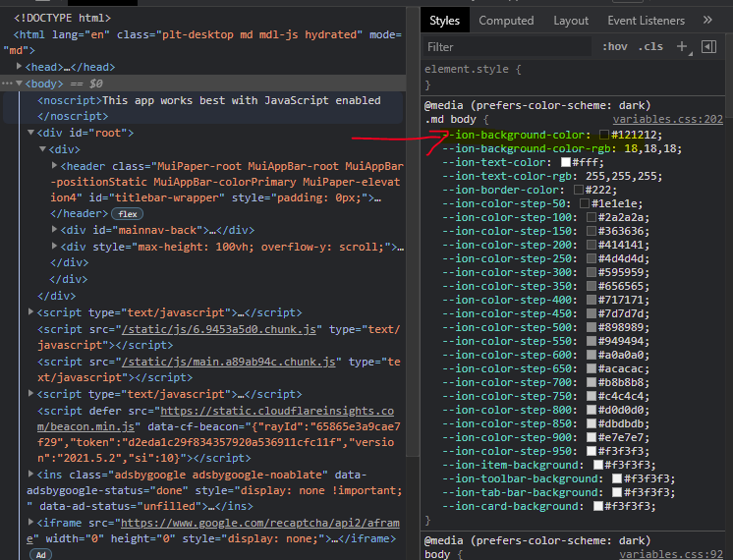Switch to the Styles tab
This screenshot has width=733, height=560.
(x=444, y=21)
